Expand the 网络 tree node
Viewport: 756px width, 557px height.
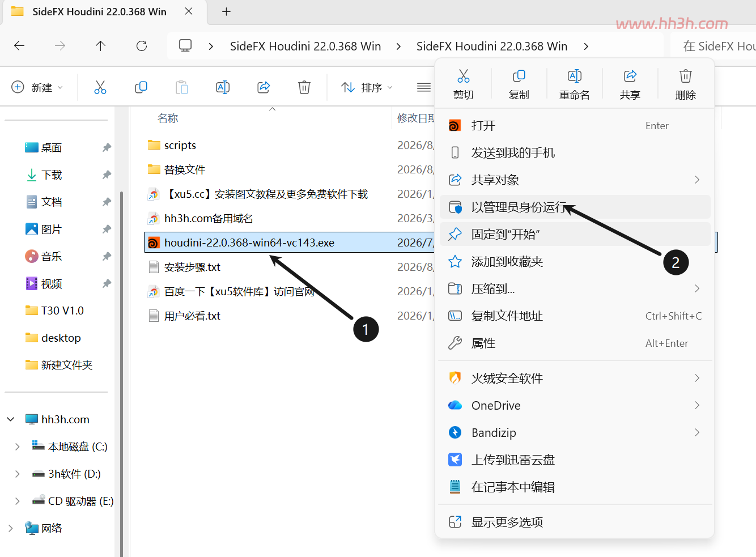tap(11, 528)
